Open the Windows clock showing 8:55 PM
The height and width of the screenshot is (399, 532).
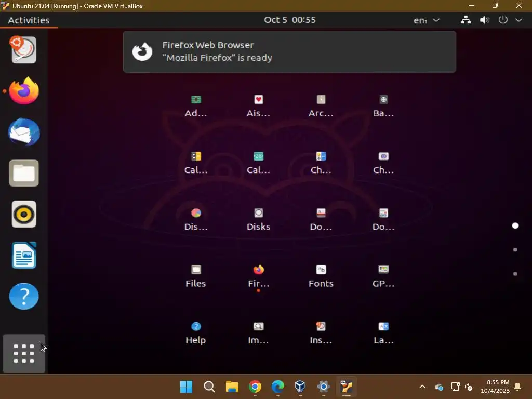[495, 387]
